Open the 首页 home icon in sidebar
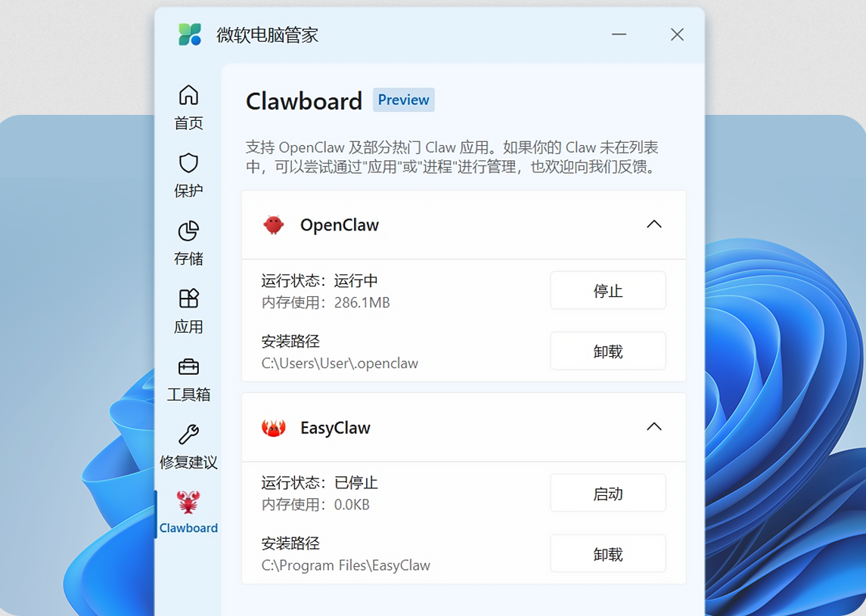This screenshot has width=866, height=616. (x=188, y=95)
